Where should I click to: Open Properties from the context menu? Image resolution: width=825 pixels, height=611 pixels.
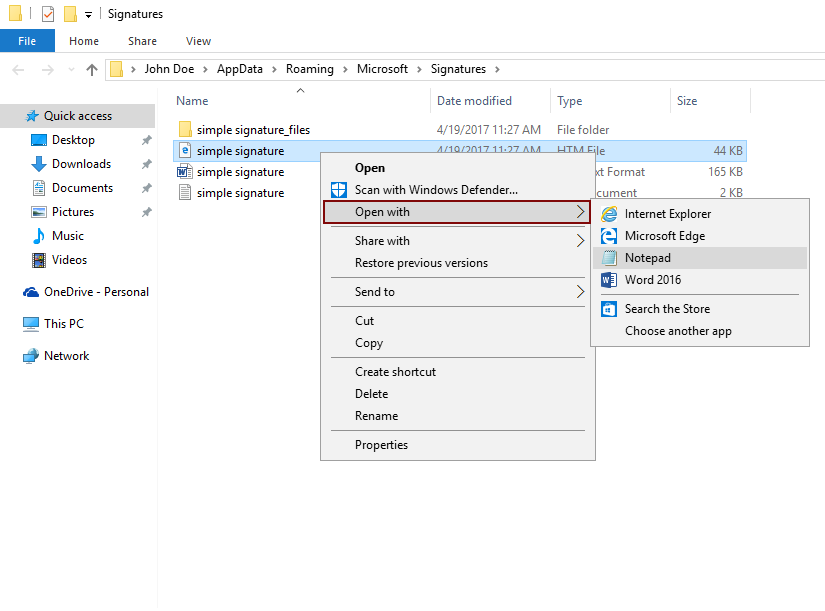click(458, 445)
